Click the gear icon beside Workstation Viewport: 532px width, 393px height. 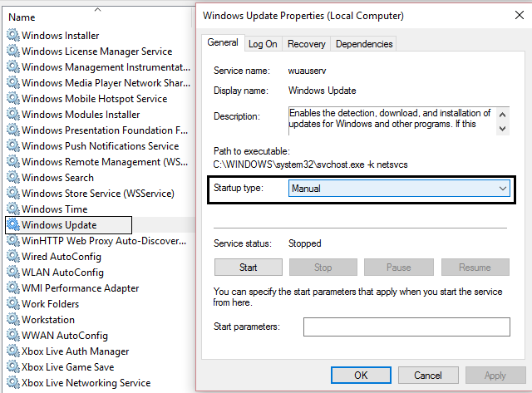coord(12,320)
